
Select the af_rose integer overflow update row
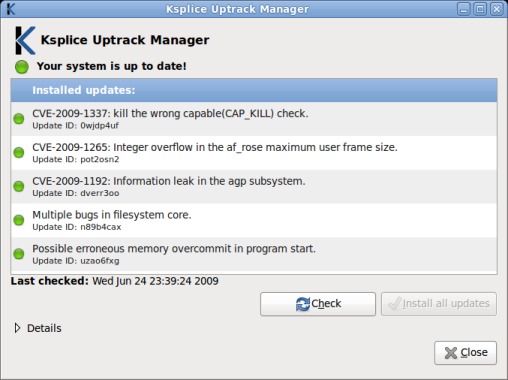[254, 153]
